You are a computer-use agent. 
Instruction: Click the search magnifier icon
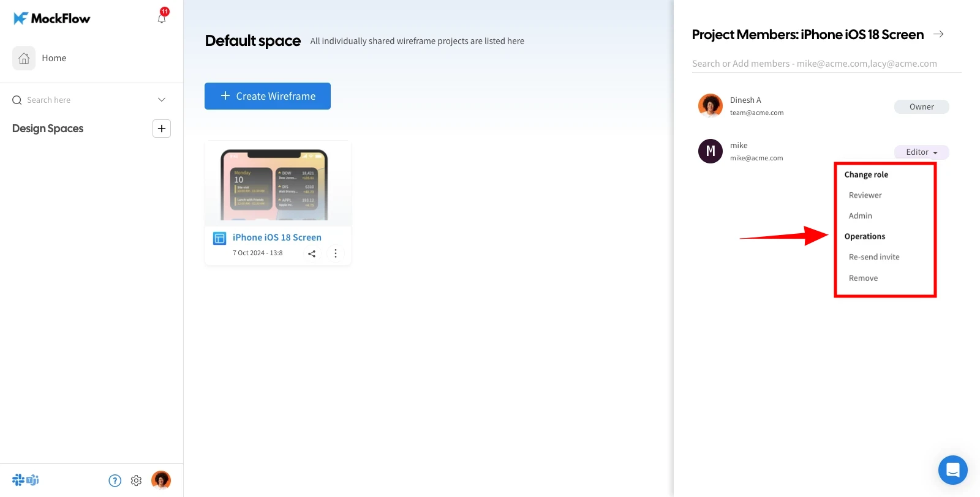click(17, 100)
